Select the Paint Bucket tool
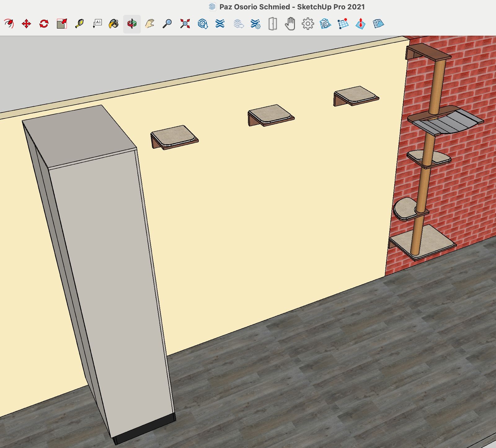Screen dimensions: 496x448 pyautogui.click(x=114, y=24)
